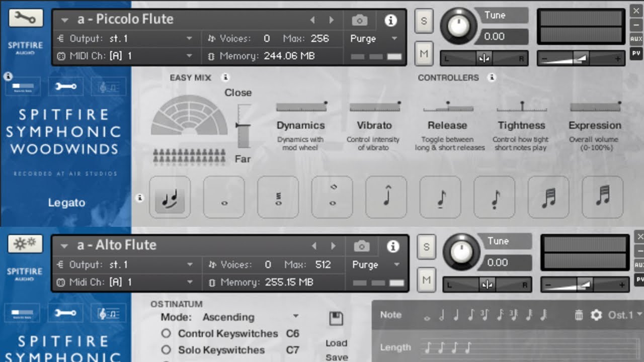Click Piccolo Flute pan L/R slider

tap(484, 59)
